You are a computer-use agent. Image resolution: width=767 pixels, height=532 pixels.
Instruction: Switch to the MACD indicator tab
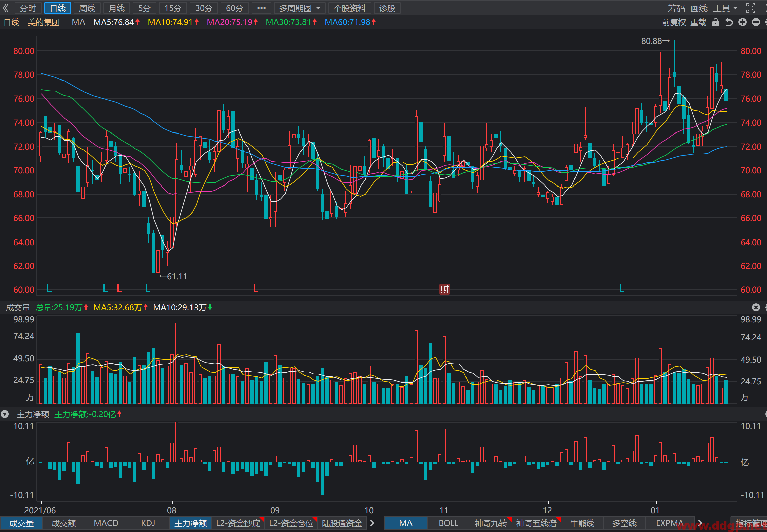[x=106, y=523]
